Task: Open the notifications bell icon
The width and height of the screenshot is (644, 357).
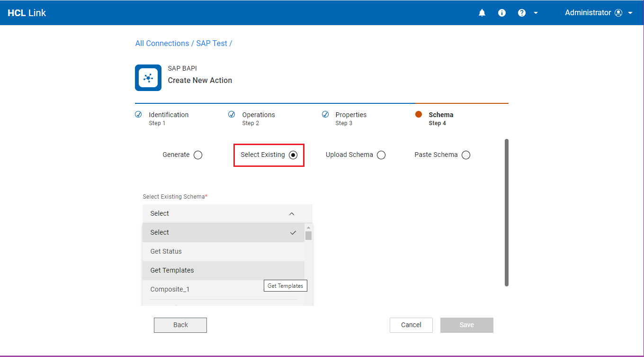Action: click(x=482, y=13)
